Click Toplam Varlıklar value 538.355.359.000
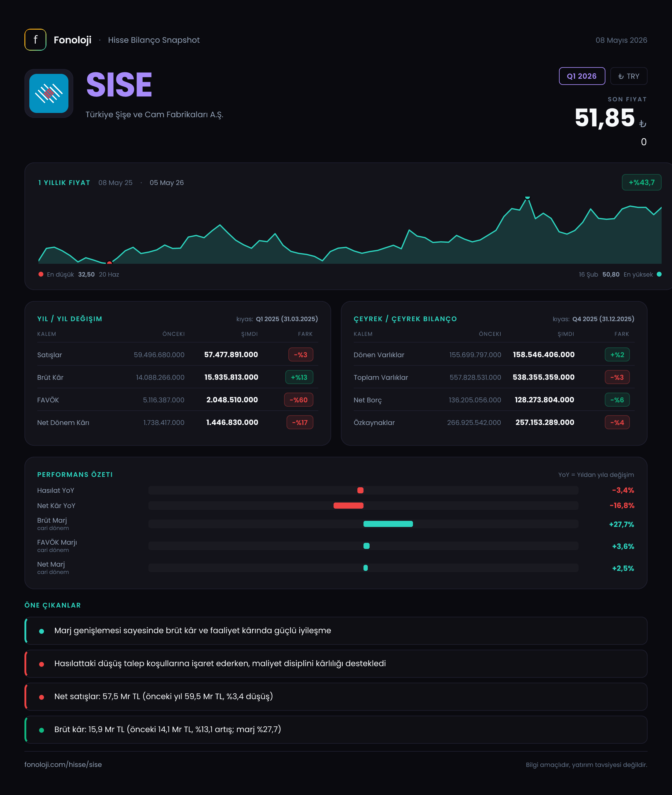 [544, 377]
